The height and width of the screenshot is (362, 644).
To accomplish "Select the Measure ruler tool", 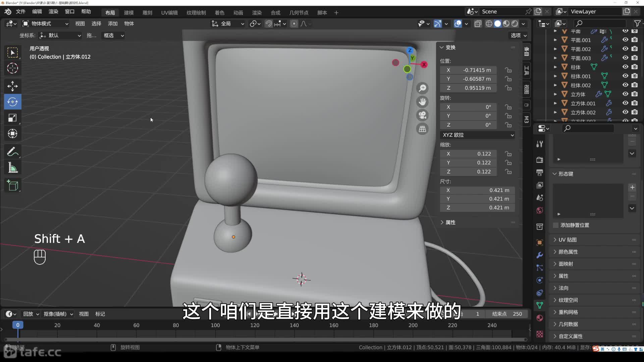I will 12,168.
